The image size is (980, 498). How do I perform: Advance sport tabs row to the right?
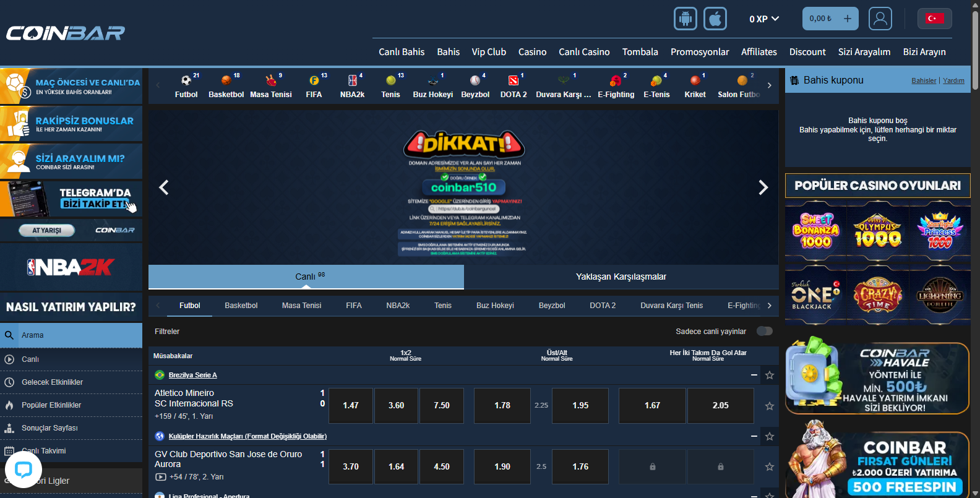[x=769, y=306]
